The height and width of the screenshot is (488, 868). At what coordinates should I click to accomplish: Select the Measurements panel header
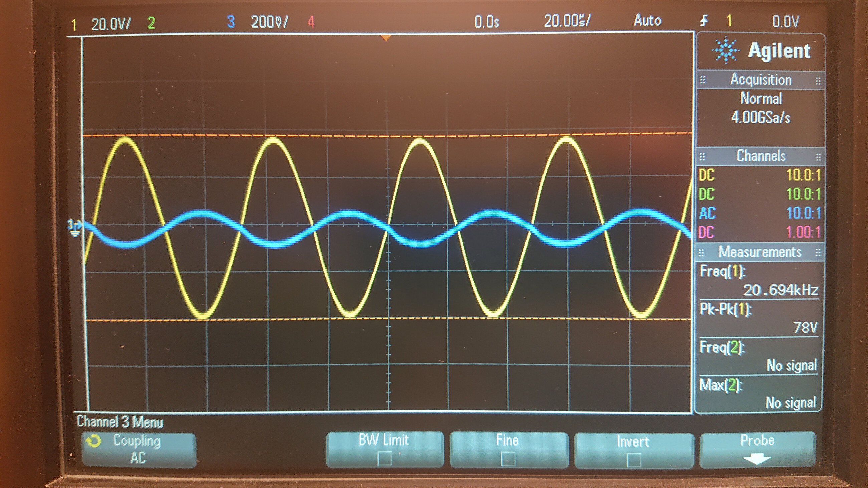(x=759, y=252)
